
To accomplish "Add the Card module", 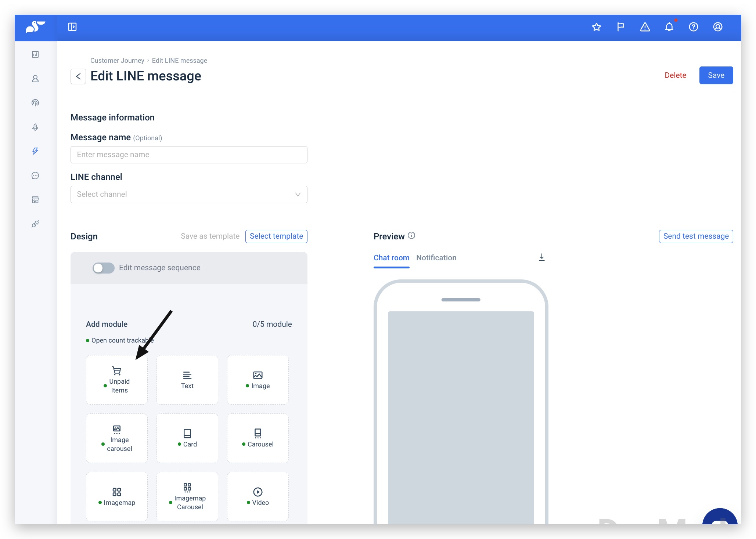I will [187, 438].
